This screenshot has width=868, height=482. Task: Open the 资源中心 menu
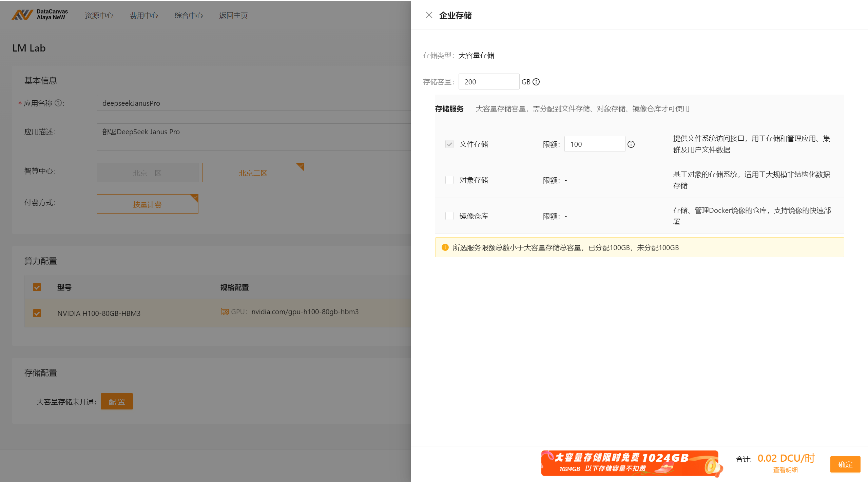click(99, 15)
